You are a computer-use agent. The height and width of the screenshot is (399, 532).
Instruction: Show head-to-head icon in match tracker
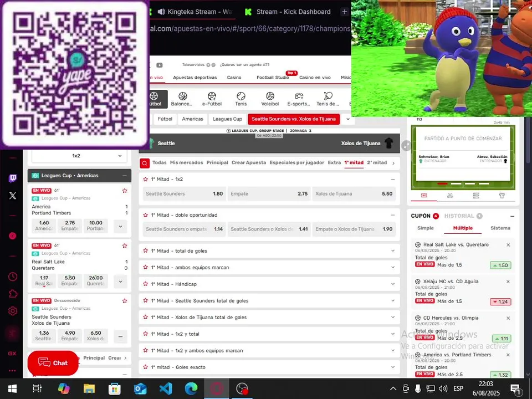tap(450, 196)
